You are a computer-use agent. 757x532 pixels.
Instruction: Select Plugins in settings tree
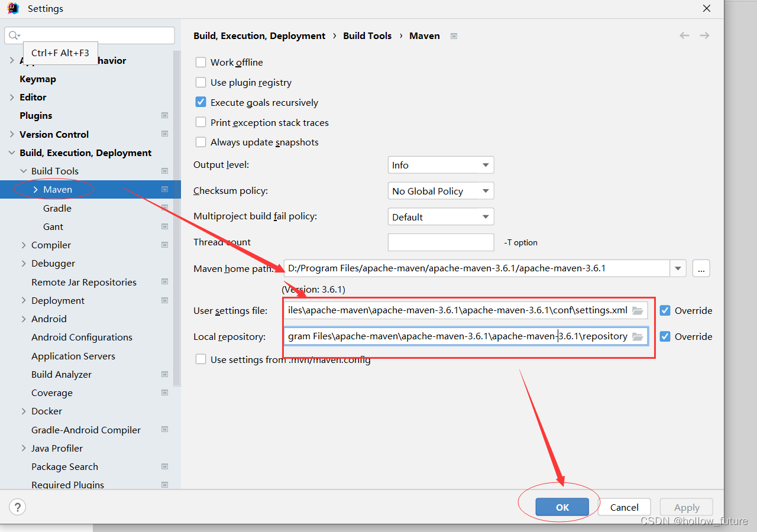(x=36, y=115)
